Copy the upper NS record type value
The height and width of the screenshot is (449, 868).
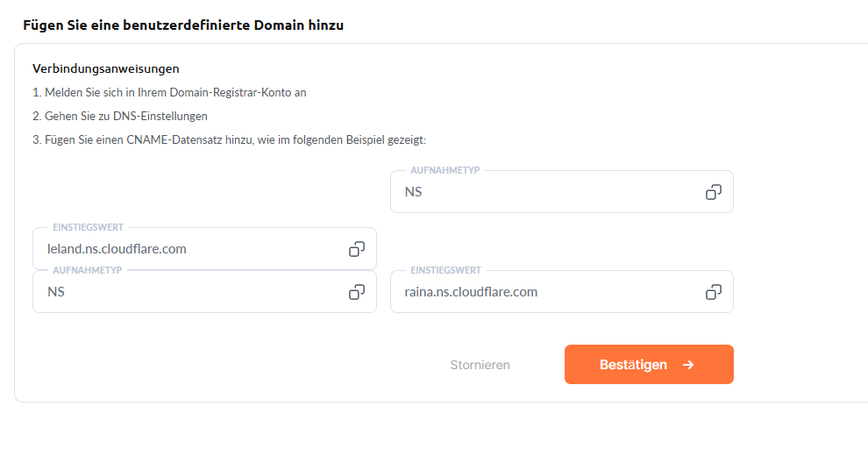pos(714,191)
